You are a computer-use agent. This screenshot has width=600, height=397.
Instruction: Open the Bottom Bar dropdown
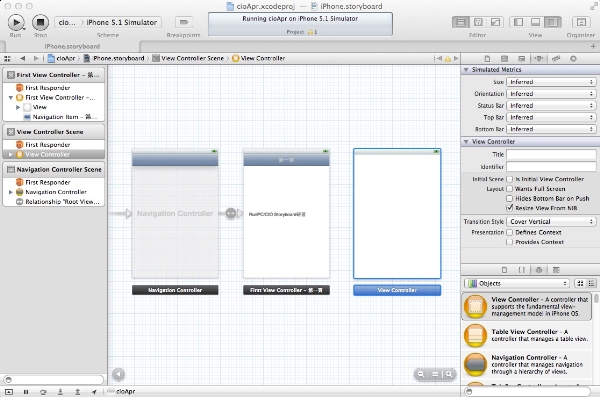[551, 129]
